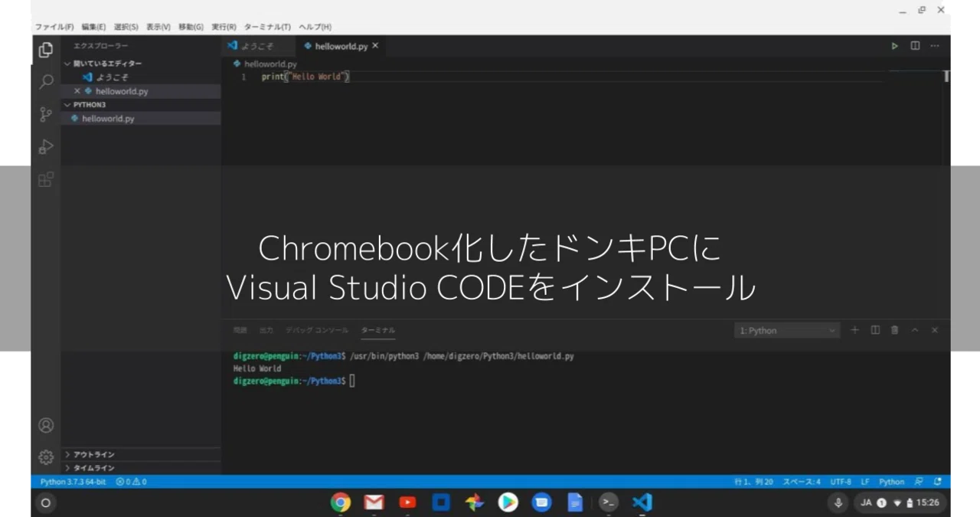This screenshot has width=980, height=517.
Task: Click the UTF-8 encoding status item
Action: point(841,482)
